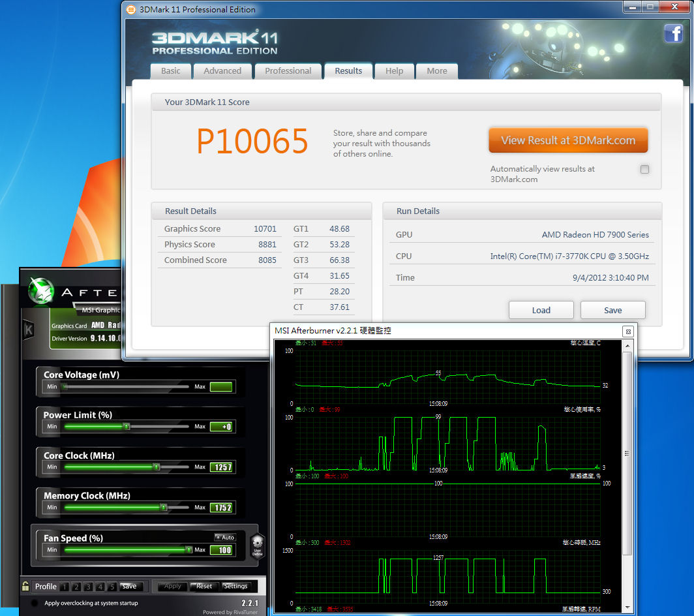Click the Physics Score value 8881
This screenshot has height=616, width=694.
(267, 245)
